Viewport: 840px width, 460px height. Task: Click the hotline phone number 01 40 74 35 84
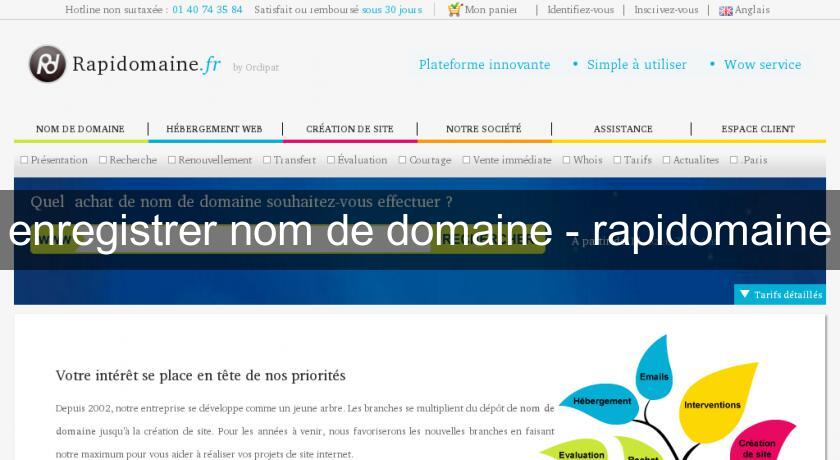[x=207, y=10]
